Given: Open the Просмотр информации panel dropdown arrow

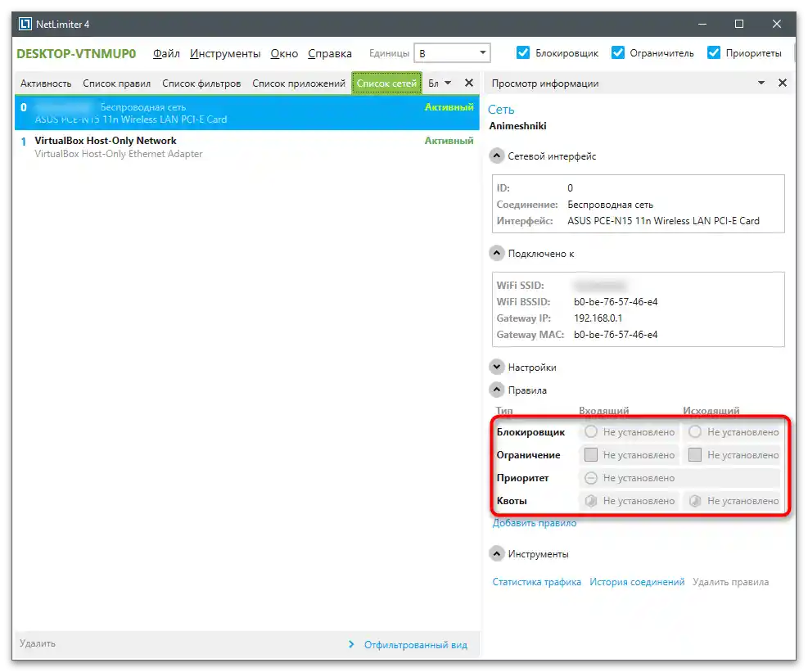Looking at the screenshot, I should 761,83.
